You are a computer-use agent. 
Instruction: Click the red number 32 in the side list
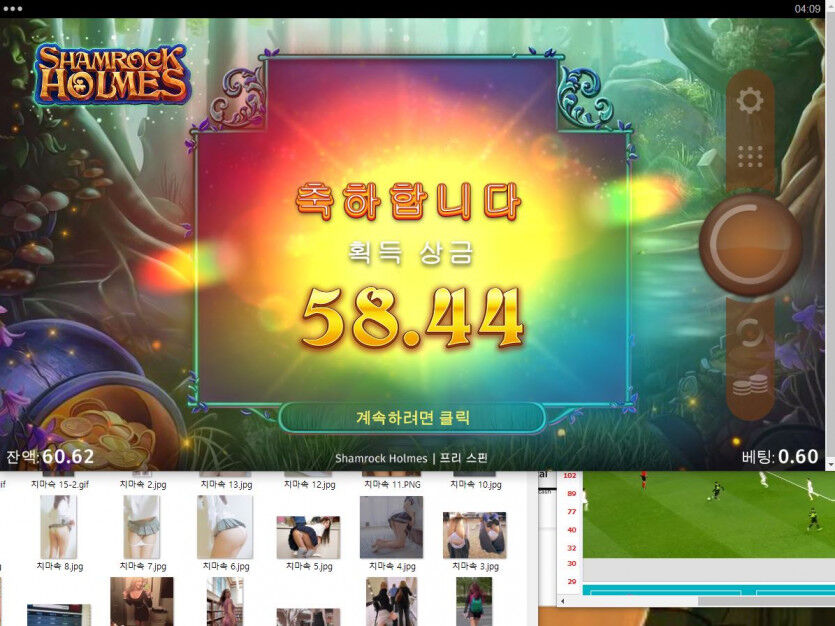click(571, 548)
